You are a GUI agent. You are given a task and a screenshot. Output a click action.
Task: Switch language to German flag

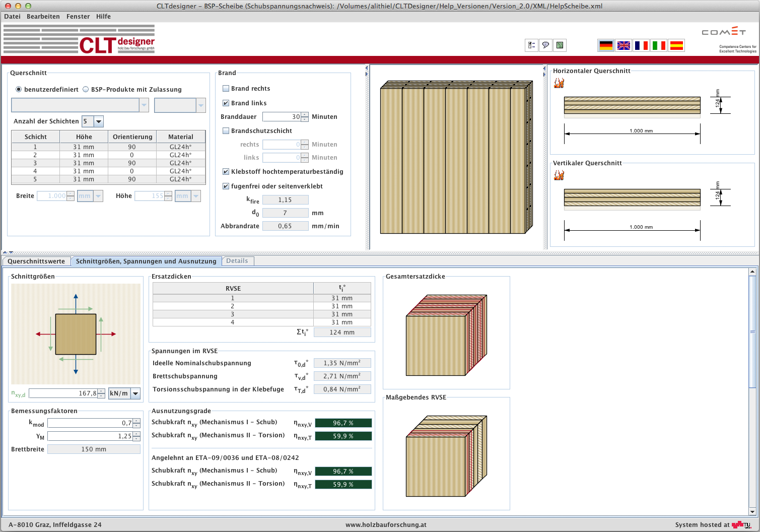(606, 46)
